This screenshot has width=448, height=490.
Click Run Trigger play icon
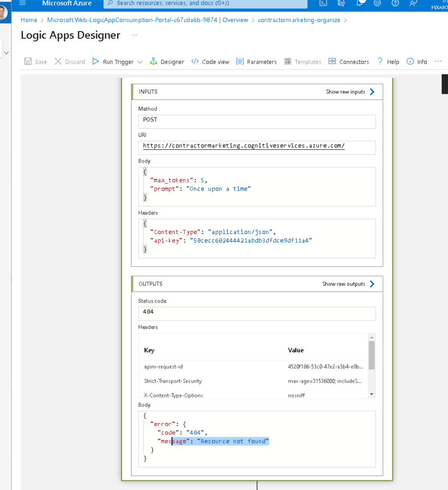coord(96,61)
